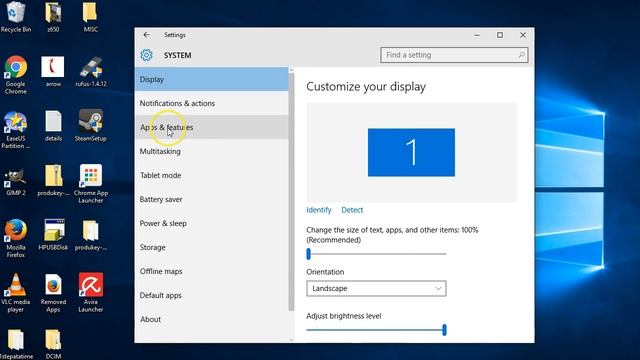The width and height of the screenshot is (640, 360).
Task: Open Default apps settings
Action: click(x=211, y=296)
